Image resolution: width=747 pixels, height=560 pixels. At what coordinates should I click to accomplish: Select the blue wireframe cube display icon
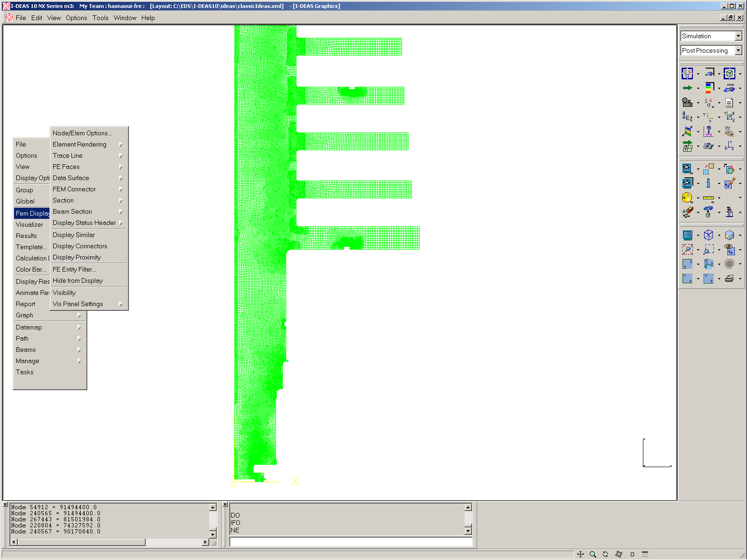click(x=708, y=235)
